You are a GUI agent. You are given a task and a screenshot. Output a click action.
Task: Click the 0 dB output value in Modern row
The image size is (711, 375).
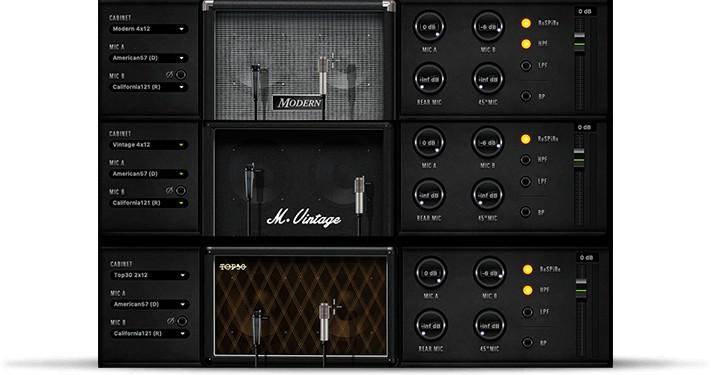point(585,11)
